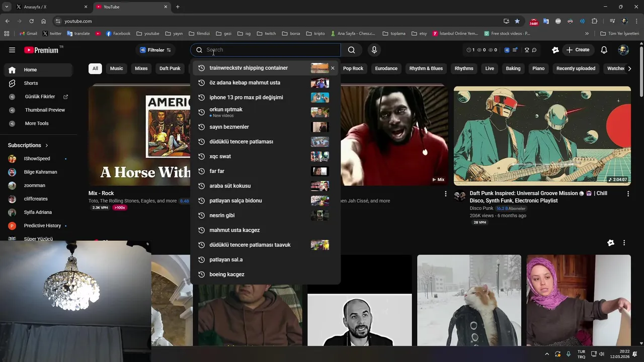Screen dimensions: 644x362
Task: Open the Facebook bookmark
Action: pos(118,34)
